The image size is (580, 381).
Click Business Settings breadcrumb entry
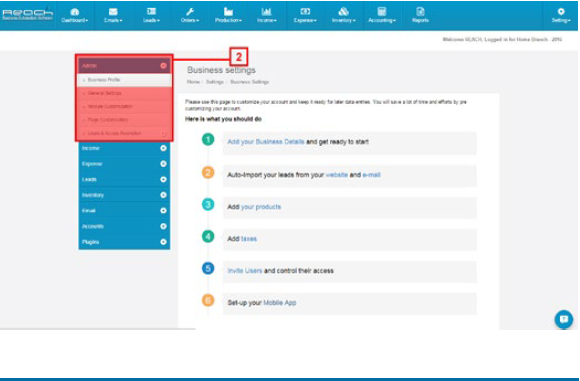(x=249, y=82)
